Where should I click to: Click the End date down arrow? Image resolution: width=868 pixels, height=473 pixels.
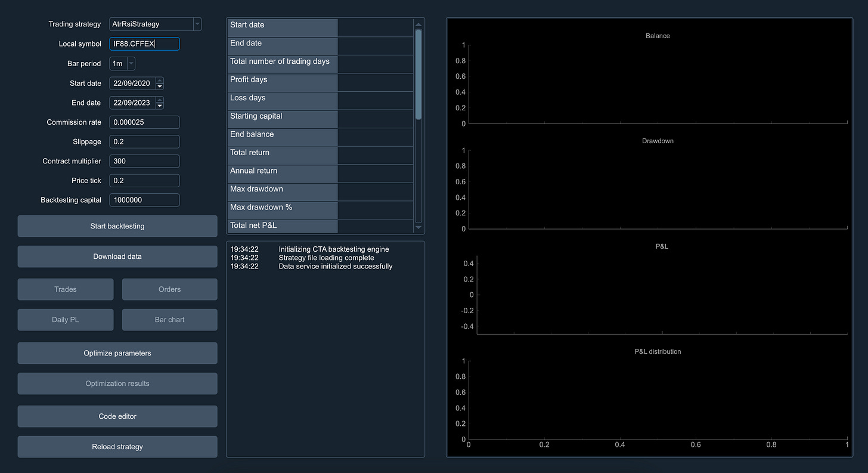click(x=159, y=106)
